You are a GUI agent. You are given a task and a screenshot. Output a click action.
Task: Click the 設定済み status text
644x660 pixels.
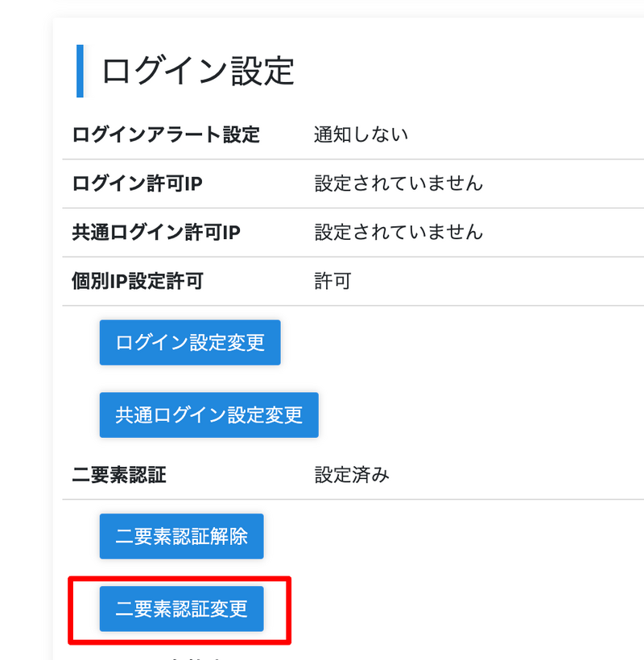pyautogui.click(x=352, y=475)
